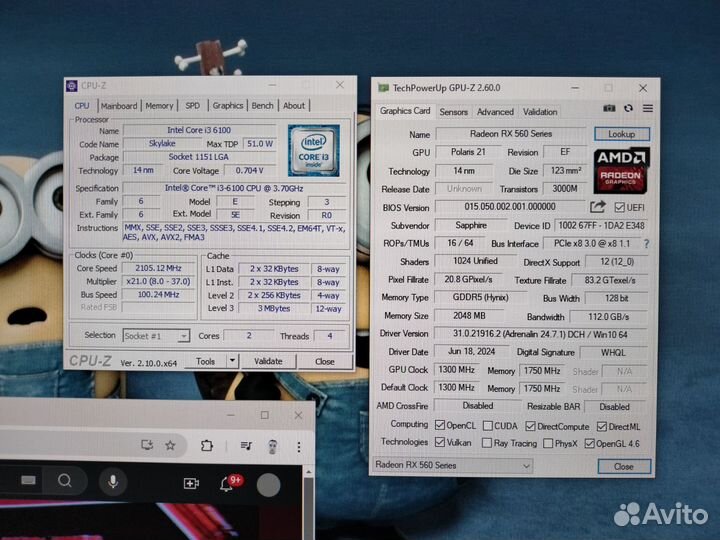Toggle the OpenCL checkbox

coord(440,425)
